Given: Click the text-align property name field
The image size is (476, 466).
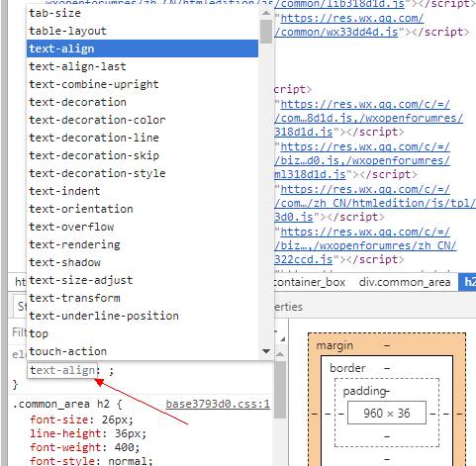Looking at the screenshot, I should coord(62,370).
